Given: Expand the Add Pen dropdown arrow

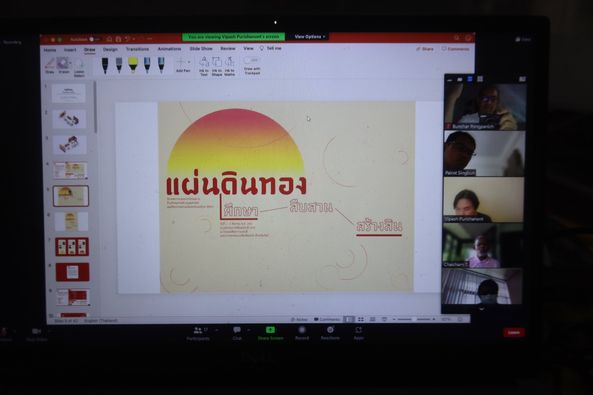Looking at the screenshot, I should [x=189, y=62].
